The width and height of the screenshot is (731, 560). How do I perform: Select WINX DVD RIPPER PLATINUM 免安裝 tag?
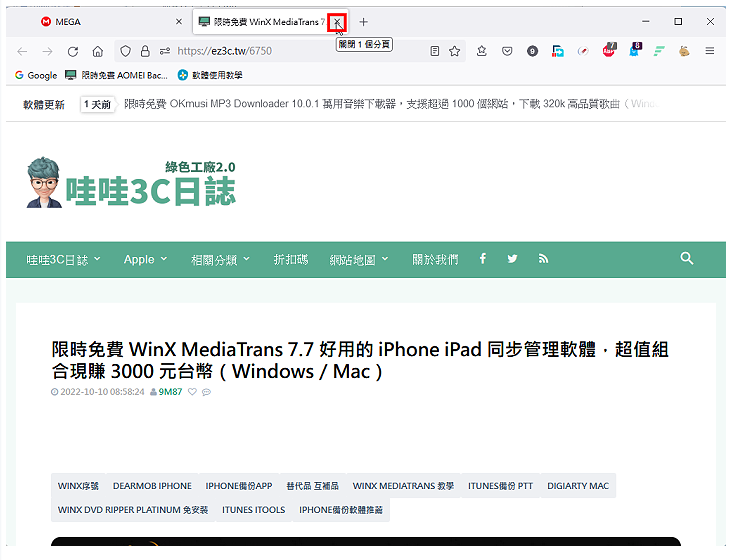(x=133, y=510)
